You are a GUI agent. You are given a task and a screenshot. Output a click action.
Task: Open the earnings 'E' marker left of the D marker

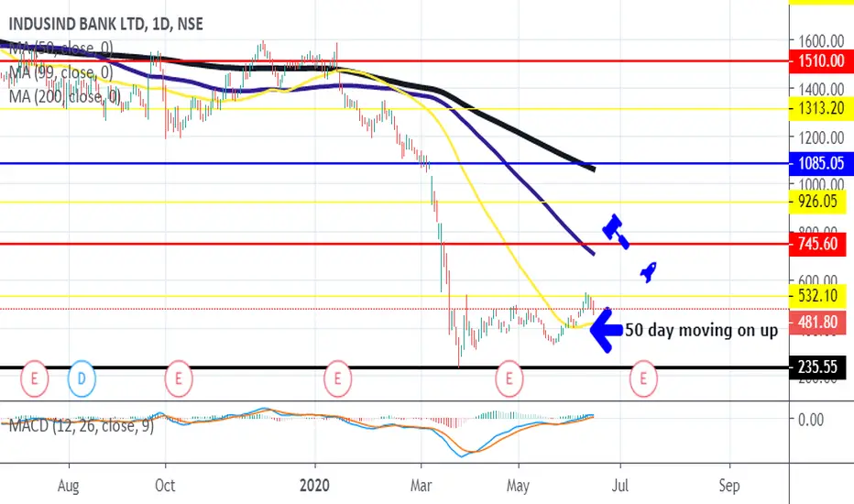tap(34, 378)
